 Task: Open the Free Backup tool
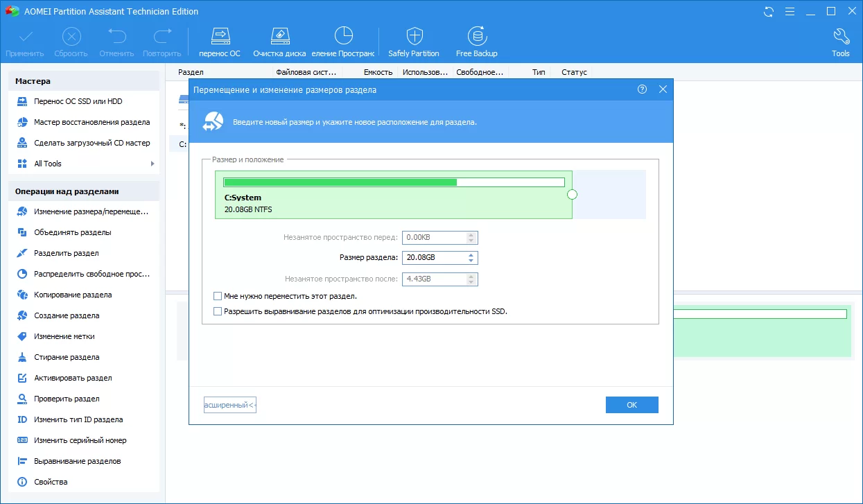pyautogui.click(x=476, y=42)
